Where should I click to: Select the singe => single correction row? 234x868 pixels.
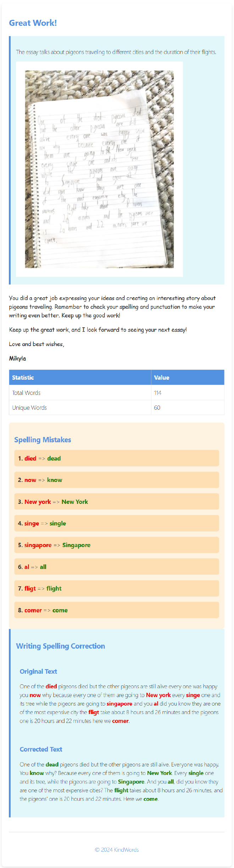[x=117, y=523]
